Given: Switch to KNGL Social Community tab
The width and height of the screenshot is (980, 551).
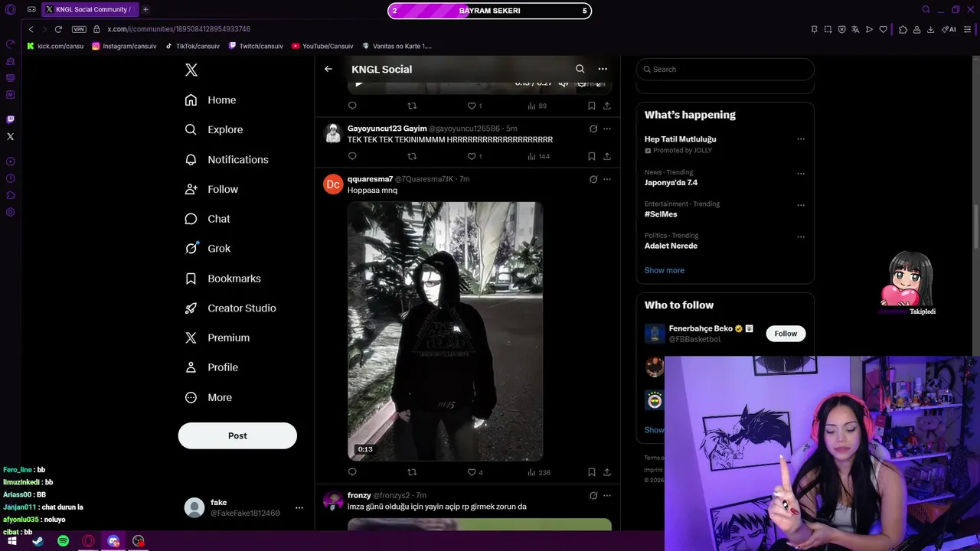Looking at the screenshot, I should pyautogui.click(x=89, y=10).
